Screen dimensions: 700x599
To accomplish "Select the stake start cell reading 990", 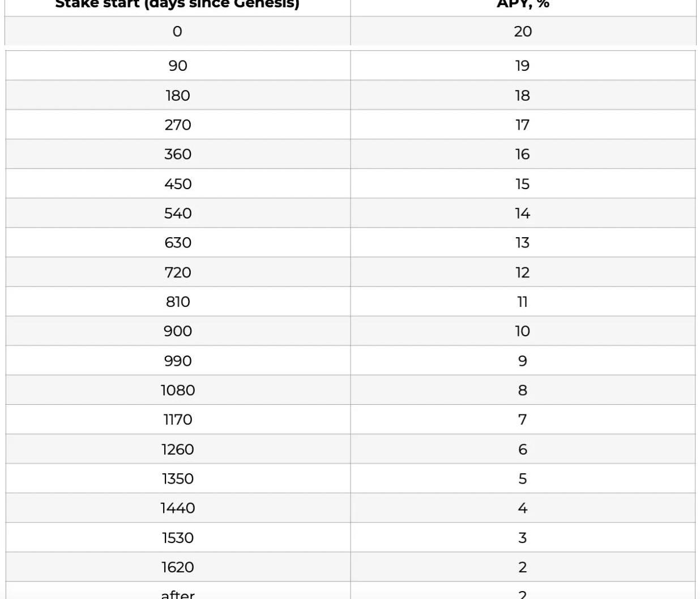I will click(x=177, y=361).
